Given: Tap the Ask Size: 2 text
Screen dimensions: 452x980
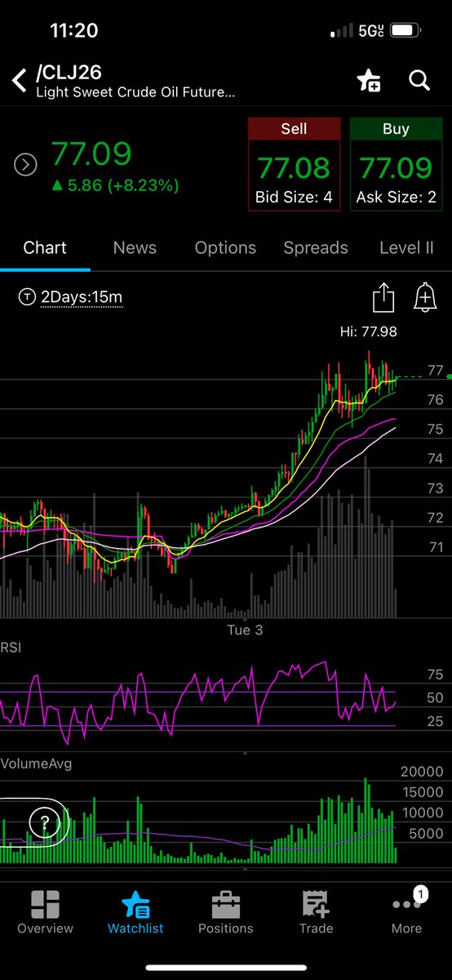Looking at the screenshot, I should tap(396, 198).
